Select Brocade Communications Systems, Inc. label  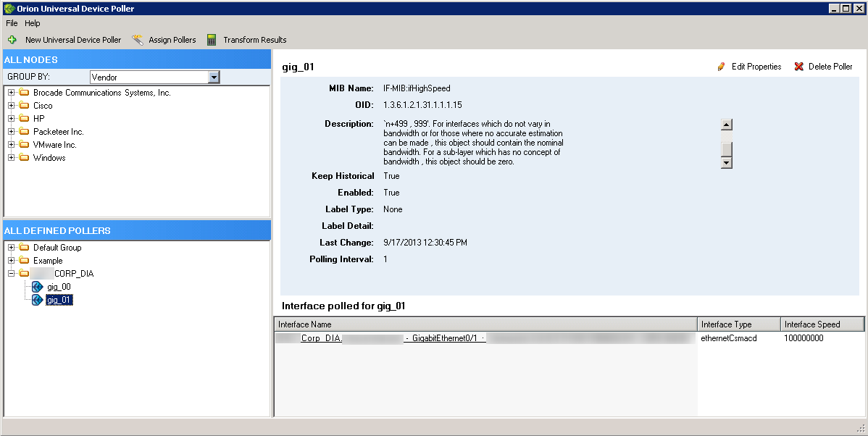102,93
